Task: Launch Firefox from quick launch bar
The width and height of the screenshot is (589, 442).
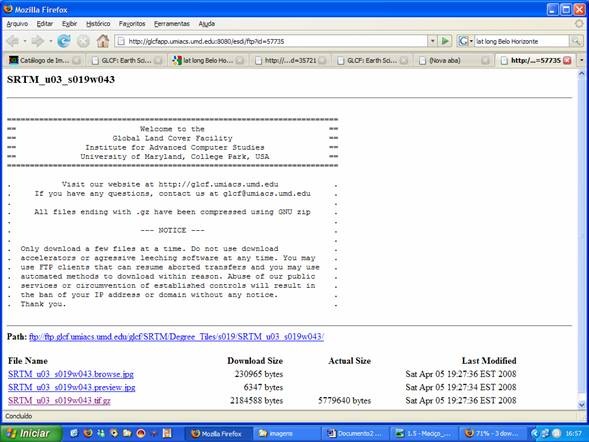Action: [x=88, y=433]
